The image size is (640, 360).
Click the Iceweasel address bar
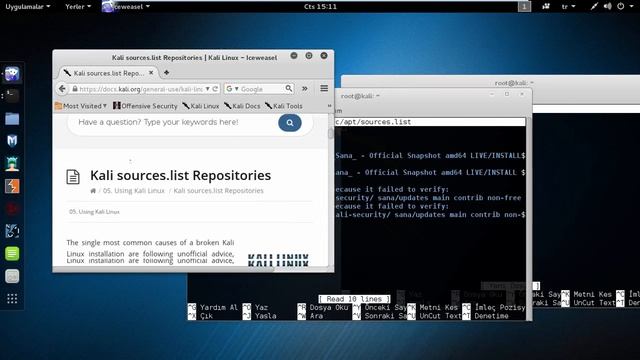coord(141,89)
